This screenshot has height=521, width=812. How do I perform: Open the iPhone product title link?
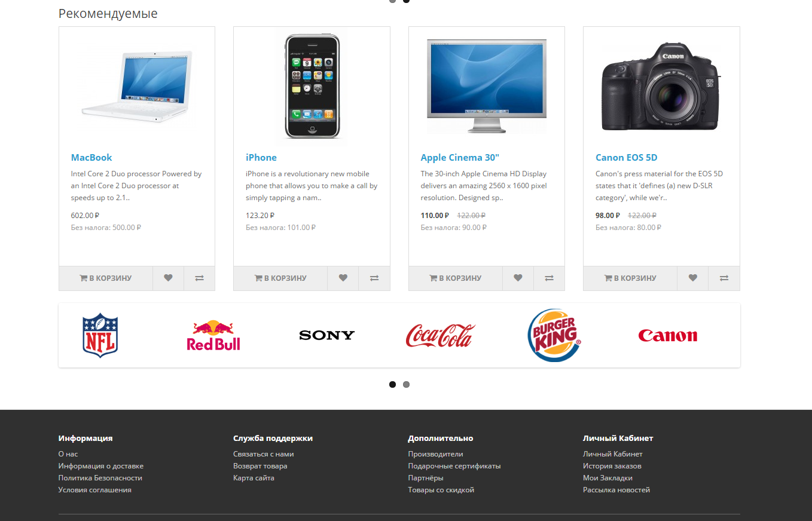tap(261, 158)
